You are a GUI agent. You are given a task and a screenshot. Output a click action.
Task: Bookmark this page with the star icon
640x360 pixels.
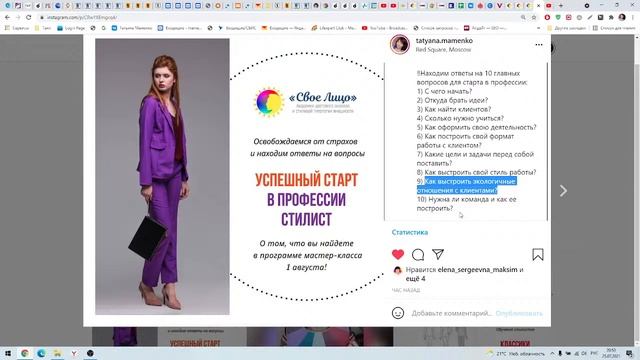(x=533, y=18)
